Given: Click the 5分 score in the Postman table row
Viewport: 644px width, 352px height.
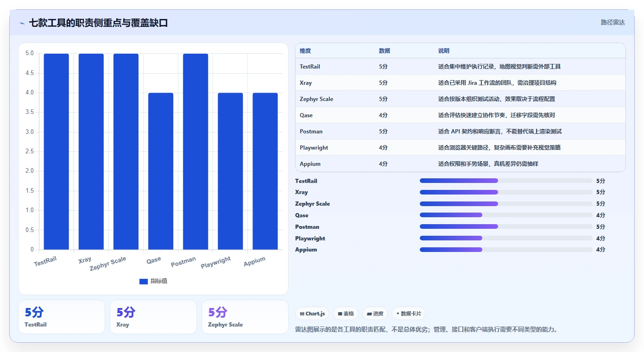Looking at the screenshot, I should point(383,132).
